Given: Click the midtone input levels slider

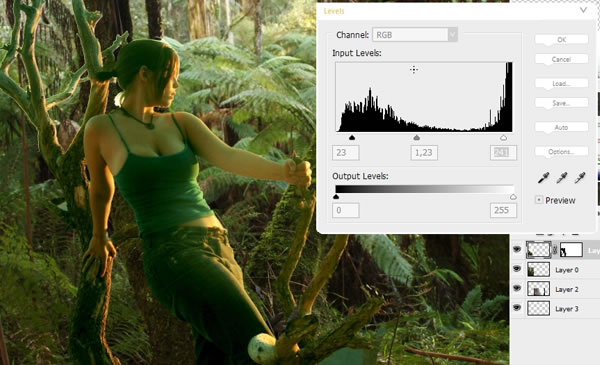Looking at the screenshot, I should [417, 137].
